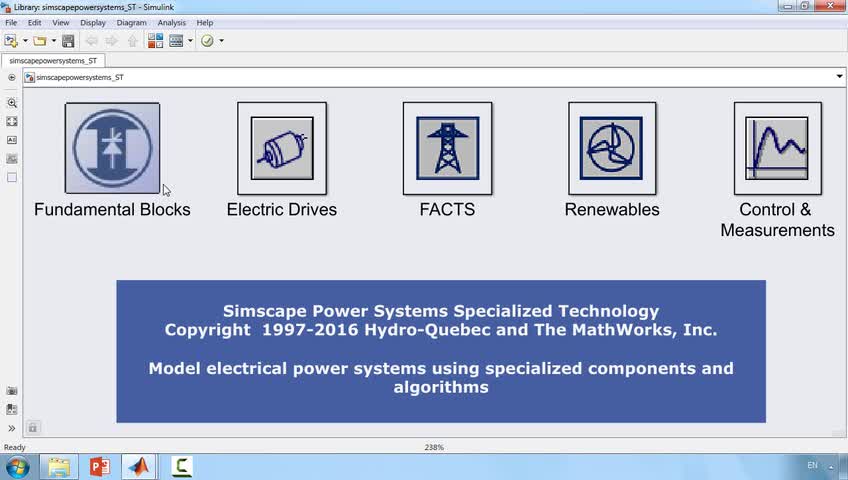The height and width of the screenshot is (480, 848).
Task: Open the Display menu
Action: pos(93,23)
